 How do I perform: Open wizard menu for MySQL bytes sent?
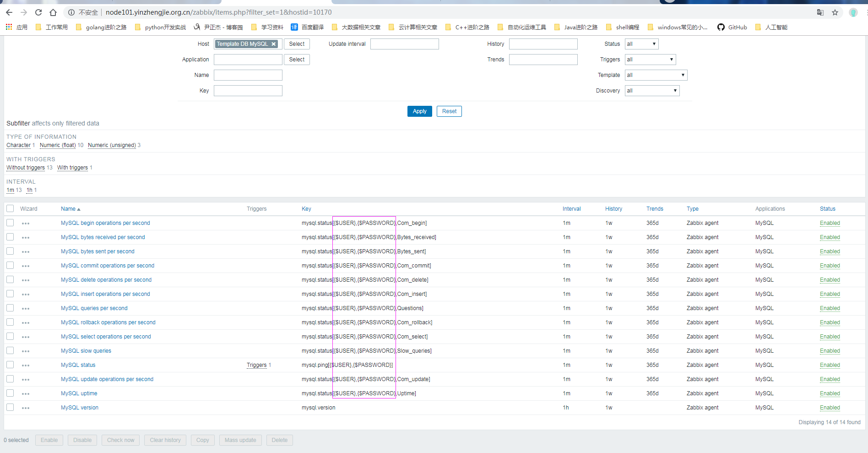pos(26,252)
